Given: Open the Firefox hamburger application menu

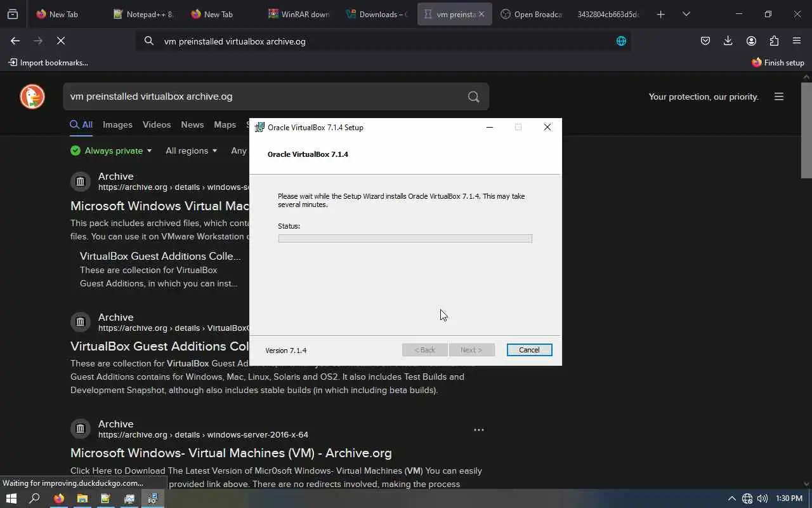Looking at the screenshot, I should point(797,41).
